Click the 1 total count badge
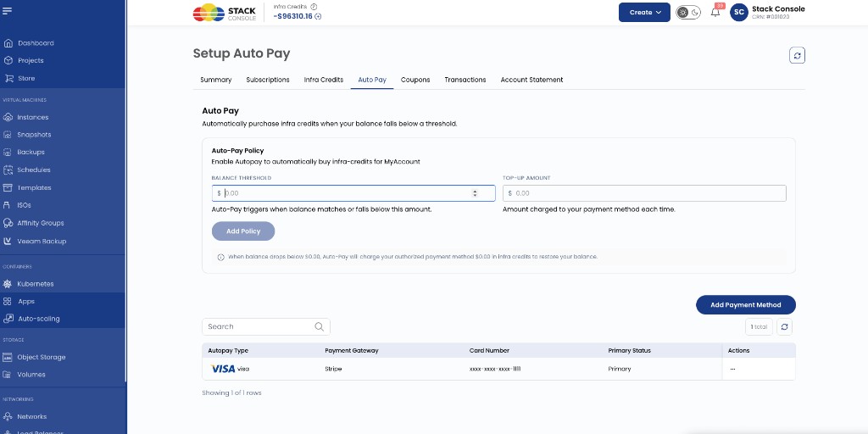The height and width of the screenshot is (434, 868). [x=759, y=326]
